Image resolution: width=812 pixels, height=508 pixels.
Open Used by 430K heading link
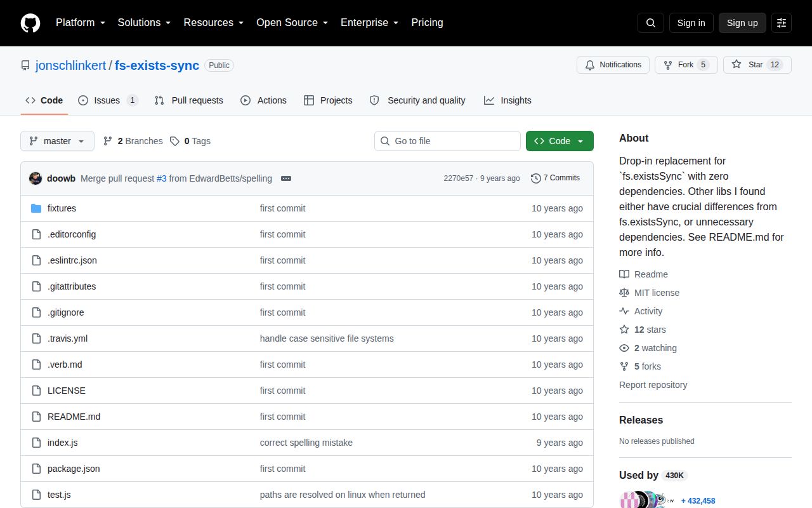[x=653, y=475]
